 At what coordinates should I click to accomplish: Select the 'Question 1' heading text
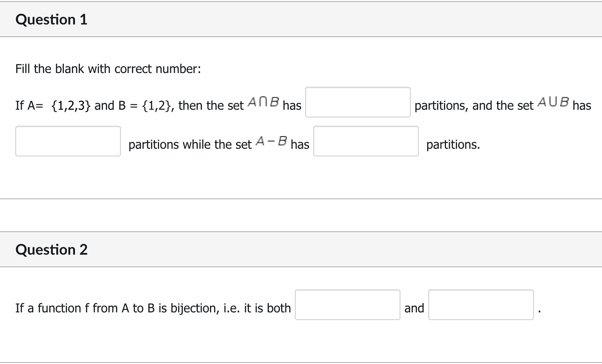(x=51, y=19)
